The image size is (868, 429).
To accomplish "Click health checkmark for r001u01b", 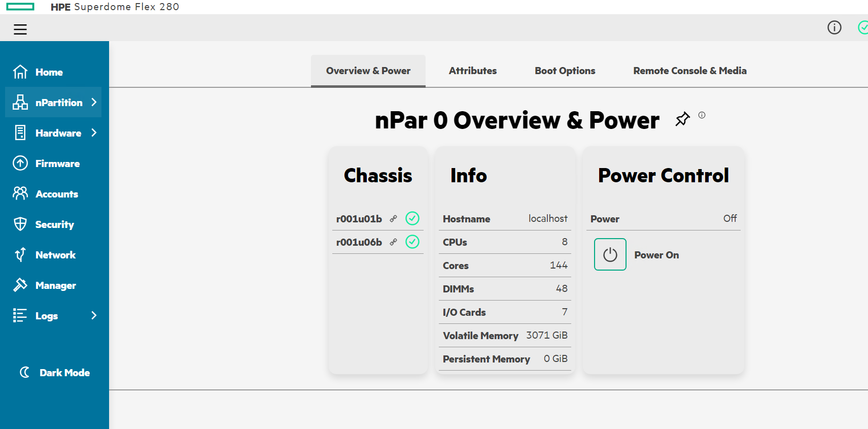I will (412, 218).
